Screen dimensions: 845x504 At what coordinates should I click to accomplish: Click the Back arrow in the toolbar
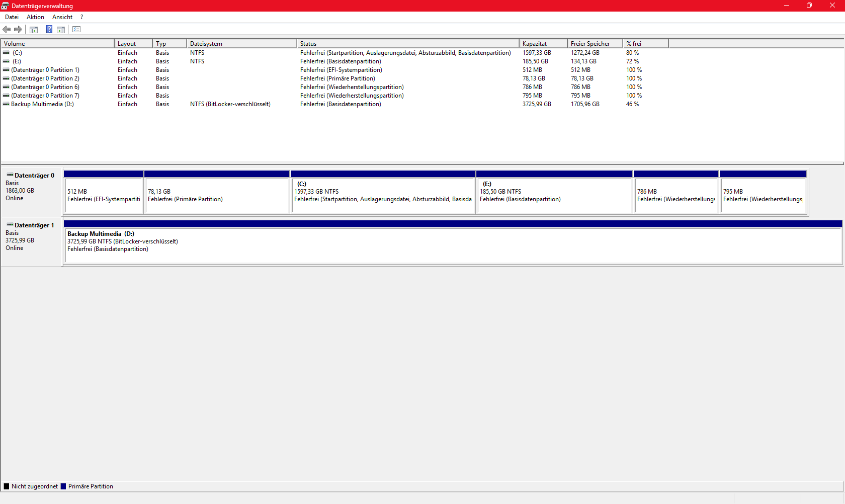coord(7,29)
